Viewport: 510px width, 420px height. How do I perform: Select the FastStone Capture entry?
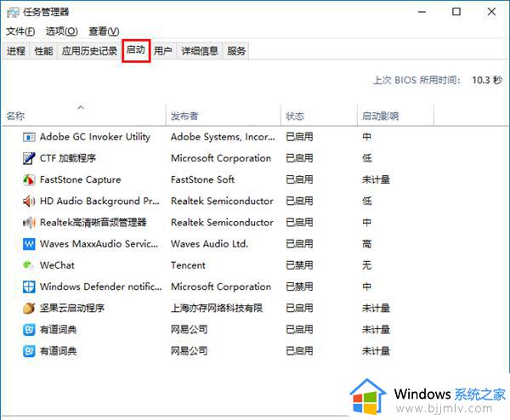pyautogui.click(x=81, y=180)
